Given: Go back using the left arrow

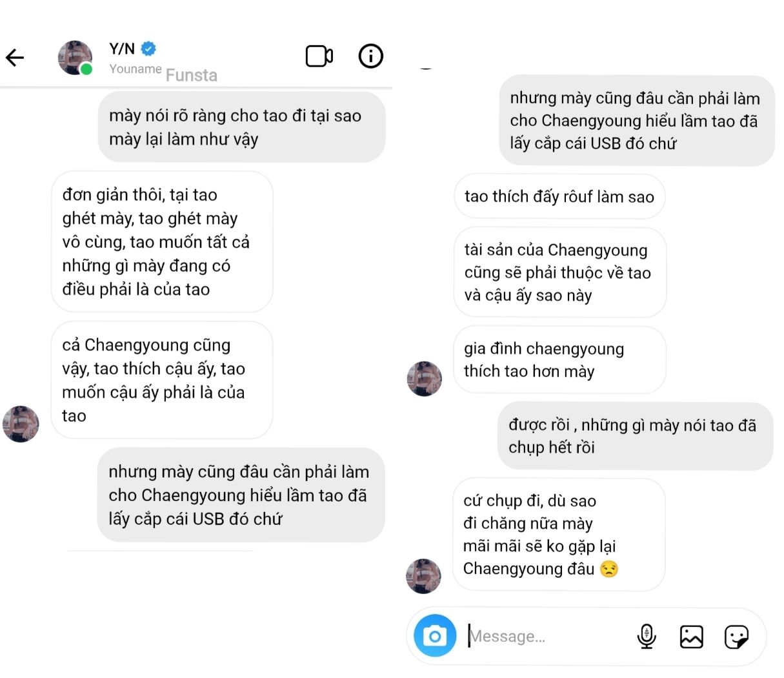Looking at the screenshot, I should pyautogui.click(x=15, y=57).
